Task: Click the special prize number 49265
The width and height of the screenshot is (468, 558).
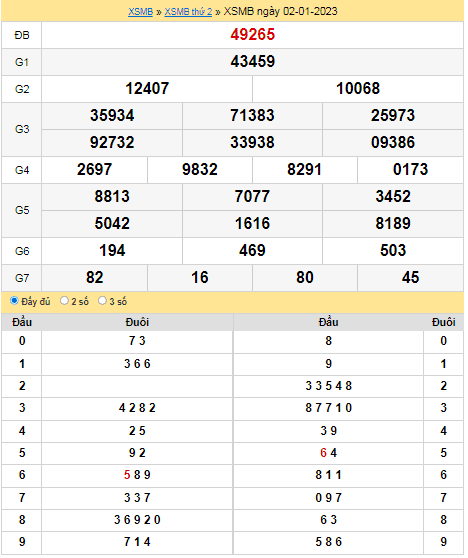Action: [254, 35]
